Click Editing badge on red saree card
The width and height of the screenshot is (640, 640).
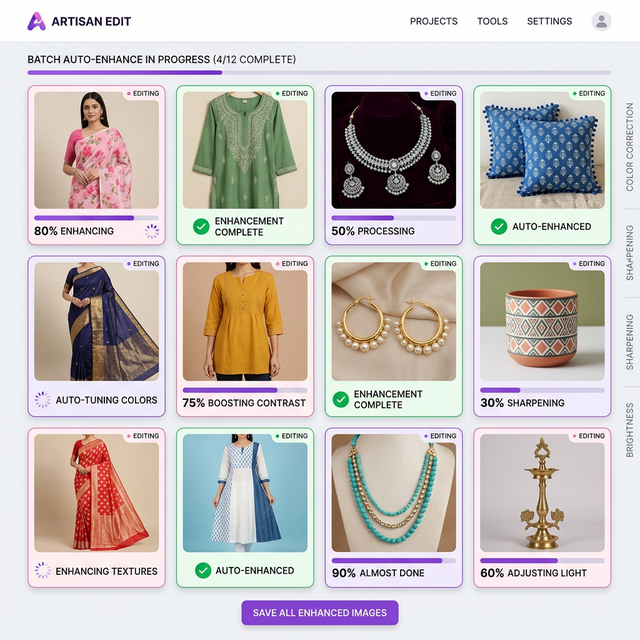(x=143, y=436)
